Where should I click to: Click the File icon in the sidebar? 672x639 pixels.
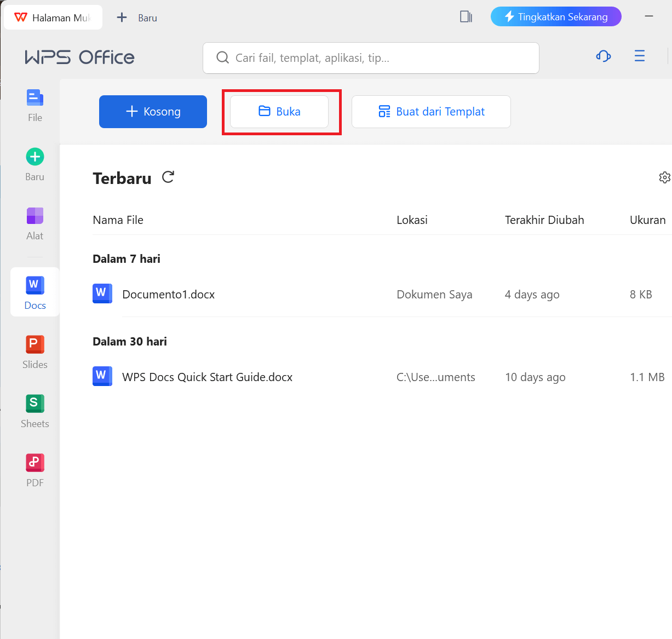35,105
